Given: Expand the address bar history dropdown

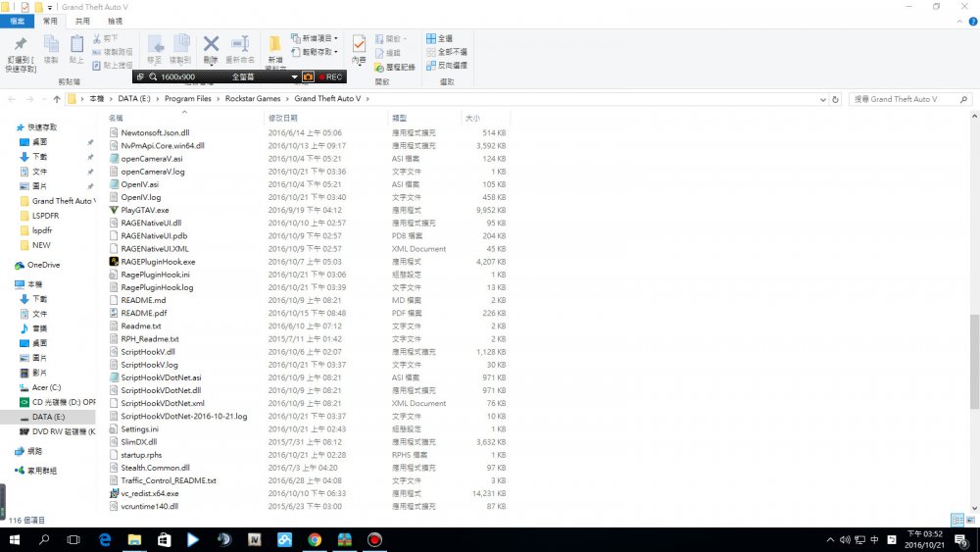Looking at the screenshot, I should click(x=822, y=99).
